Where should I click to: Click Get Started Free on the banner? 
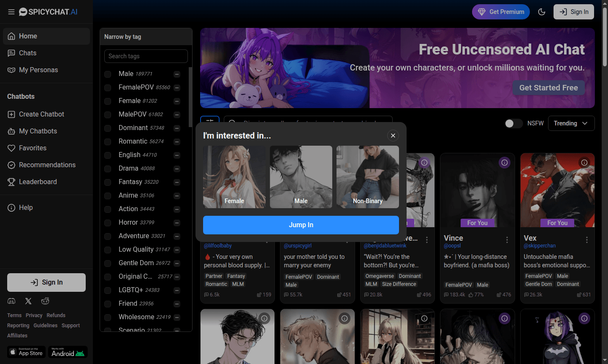click(548, 87)
